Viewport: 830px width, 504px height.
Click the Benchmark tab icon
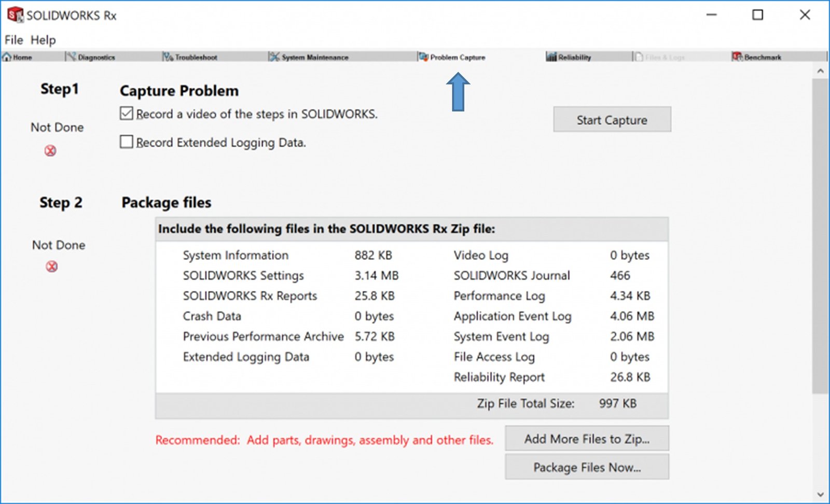(737, 57)
